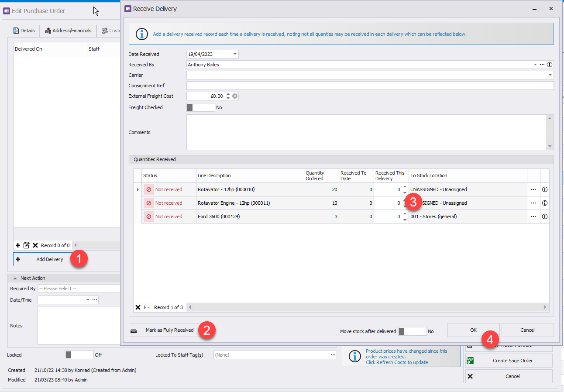Show info for Rotavator Engine row

(x=545, y=203)
